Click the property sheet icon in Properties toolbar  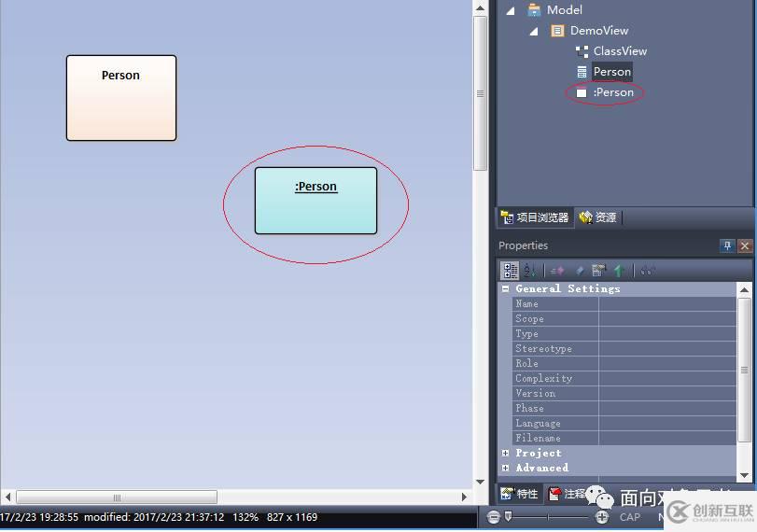coord(598,271)
